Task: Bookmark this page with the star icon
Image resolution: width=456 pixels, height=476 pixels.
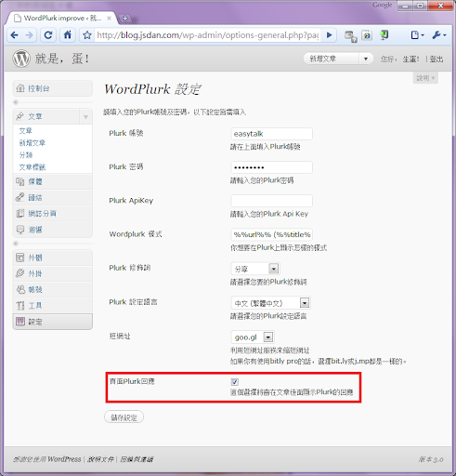Action: pos(87,35)
